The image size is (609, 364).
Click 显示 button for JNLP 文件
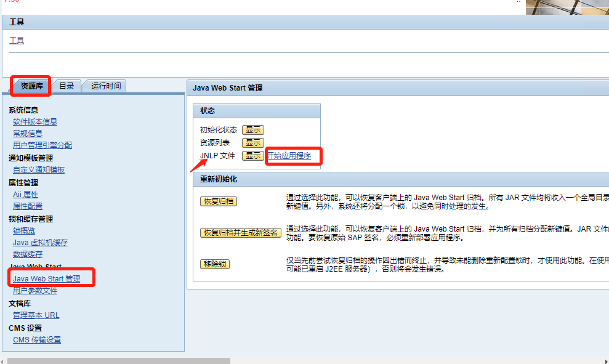pos(253,156)
